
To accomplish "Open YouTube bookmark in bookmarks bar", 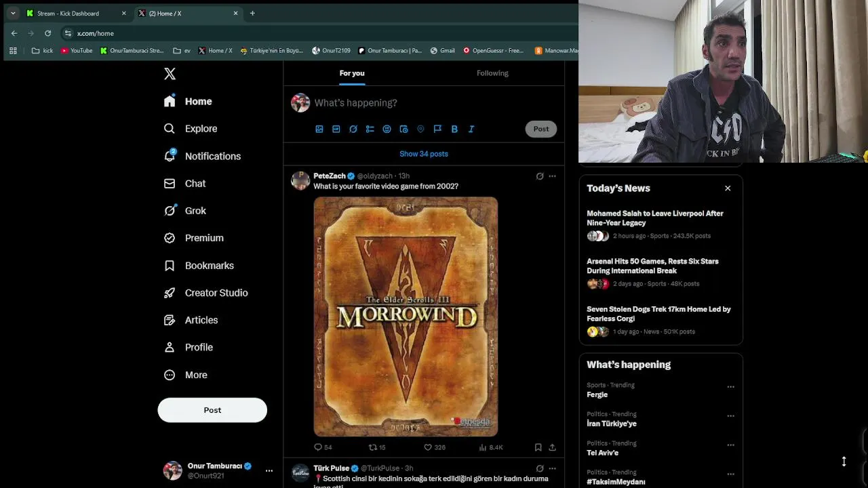I will coord(77,50).
